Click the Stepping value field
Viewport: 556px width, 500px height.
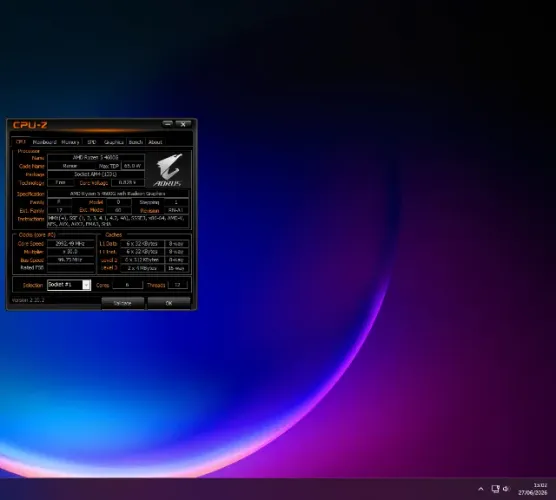tap(176, 202)
